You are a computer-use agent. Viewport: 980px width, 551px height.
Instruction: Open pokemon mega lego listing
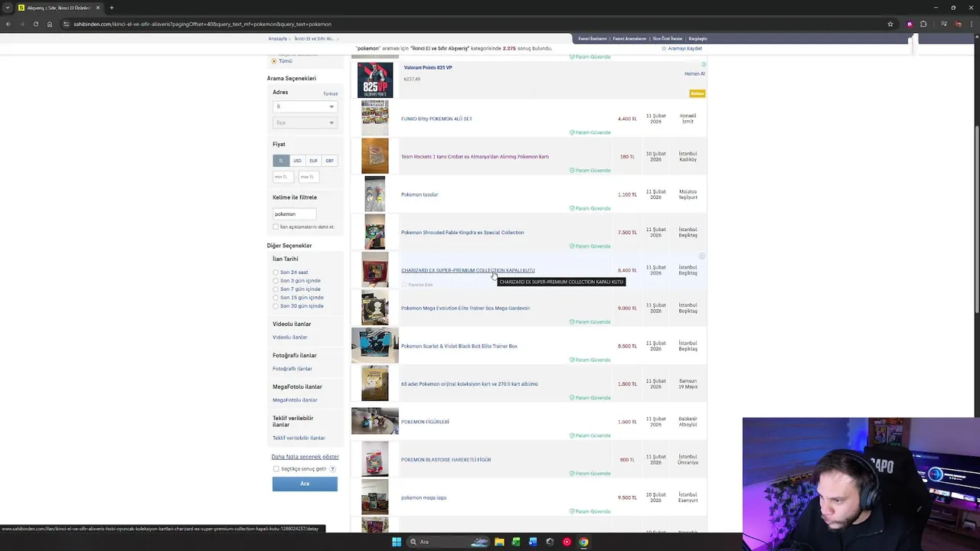tap(423, 497)
